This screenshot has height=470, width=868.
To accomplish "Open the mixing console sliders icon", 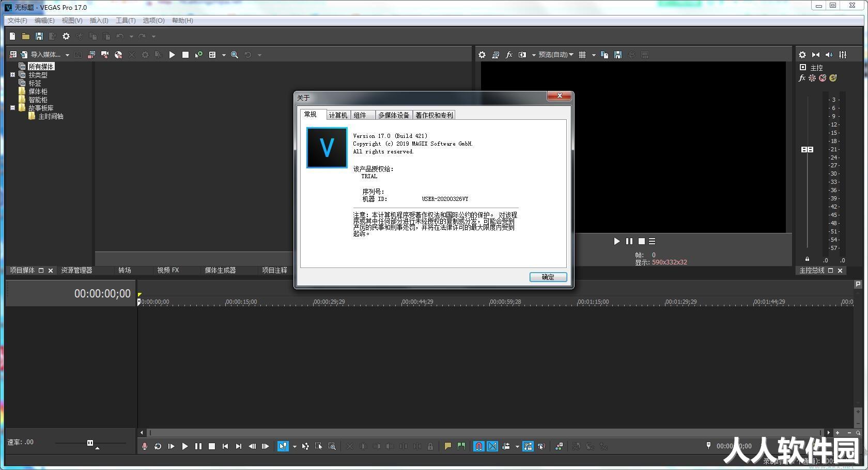I will (x=843, y=55).
